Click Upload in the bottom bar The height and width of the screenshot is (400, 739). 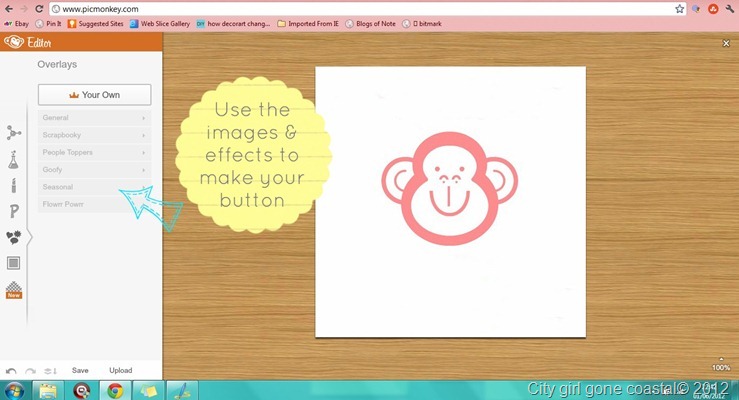pos(121,370)
